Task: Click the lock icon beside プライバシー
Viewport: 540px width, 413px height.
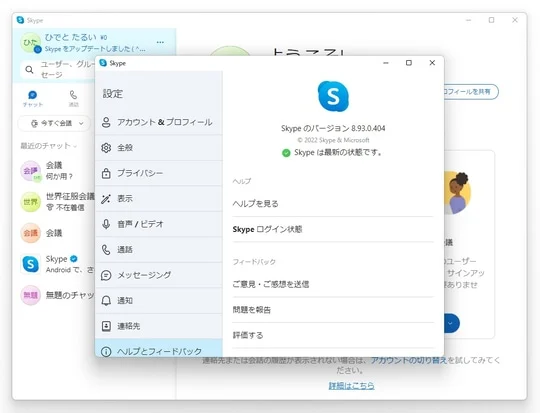Action: pos(106,173)
